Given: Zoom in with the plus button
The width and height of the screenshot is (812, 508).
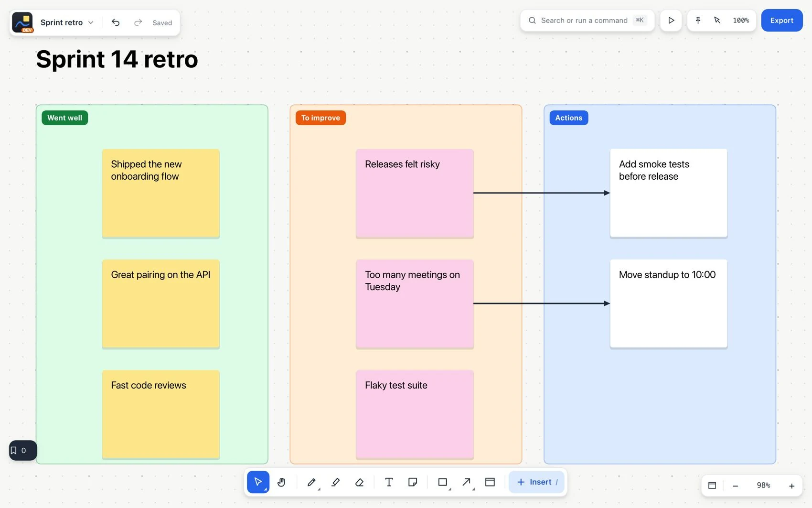Looking at the screenshot, I should tap(791, 486).
